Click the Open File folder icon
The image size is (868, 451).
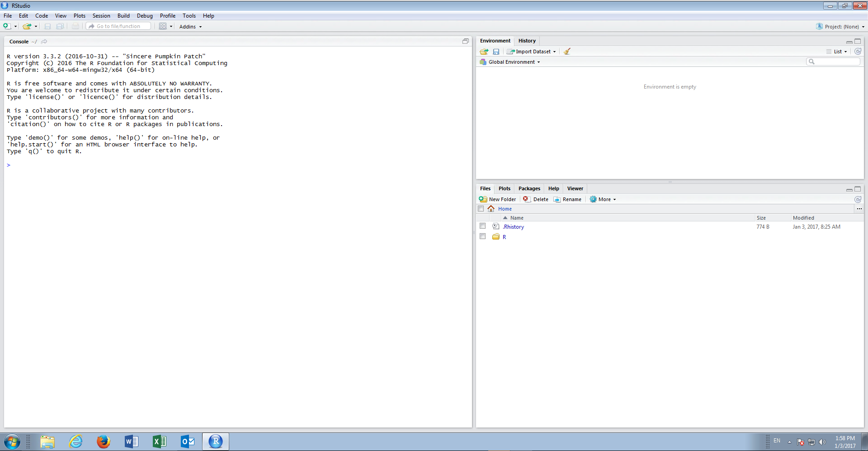tap(27, 26)
